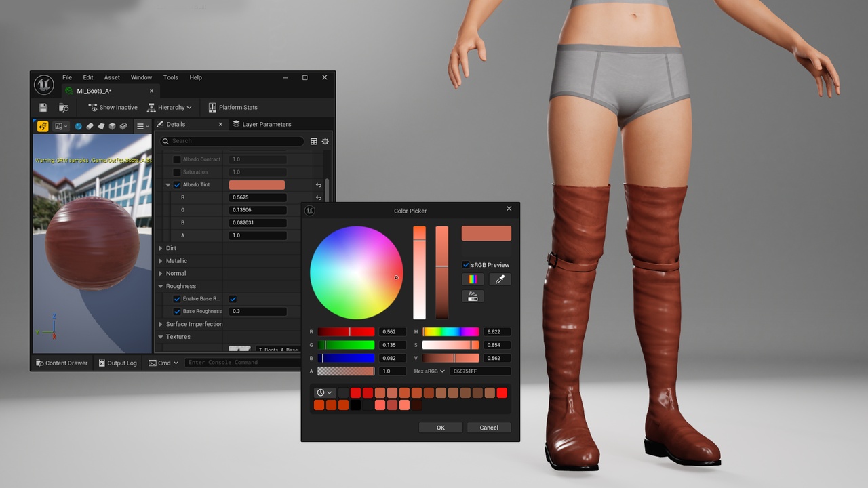Collapse the Textures category
Image resolution: width=868 pixels, height=488 pixels.
click(x=161, y=337)
